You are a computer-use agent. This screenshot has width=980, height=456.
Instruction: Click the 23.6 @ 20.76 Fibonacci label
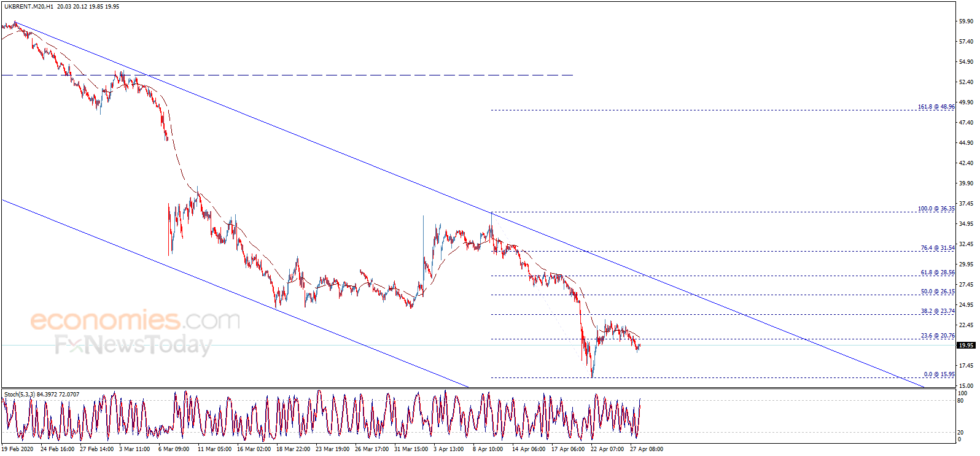938,336
